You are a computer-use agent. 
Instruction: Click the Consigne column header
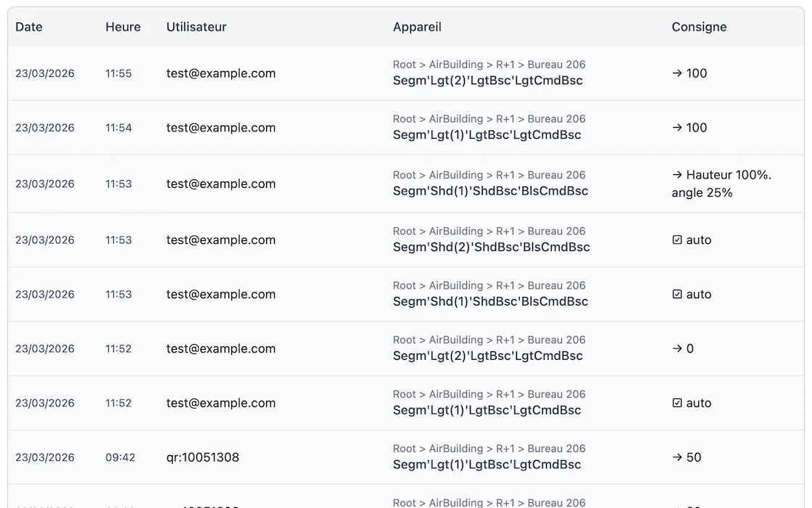pyautogui.click(x=699, y=27)
